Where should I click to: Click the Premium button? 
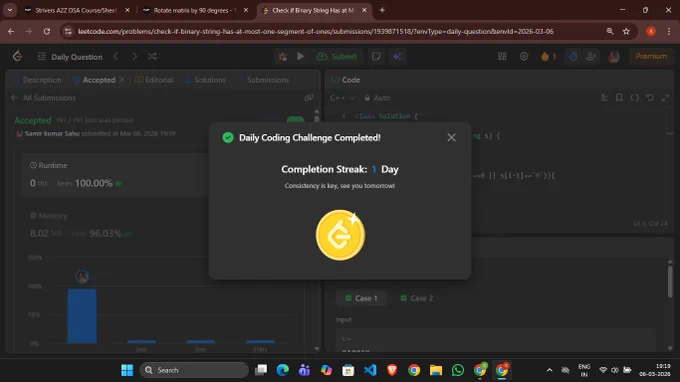point(651,56)
